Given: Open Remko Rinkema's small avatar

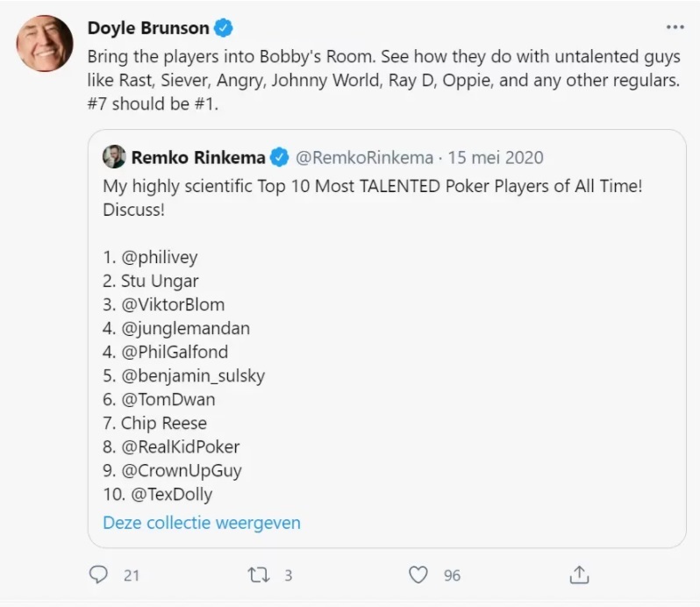Looking at the screenshot, I should coord(114,158).
